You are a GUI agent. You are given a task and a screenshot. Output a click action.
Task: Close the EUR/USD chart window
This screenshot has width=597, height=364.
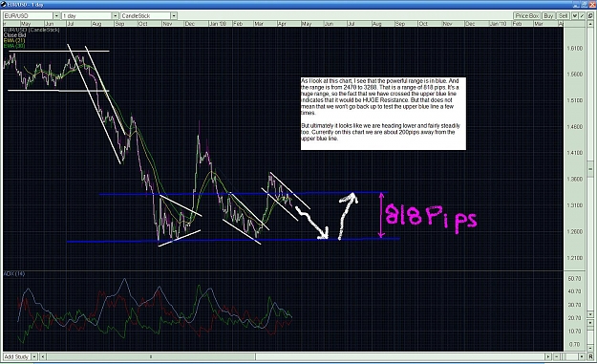[x=592, y=5]
